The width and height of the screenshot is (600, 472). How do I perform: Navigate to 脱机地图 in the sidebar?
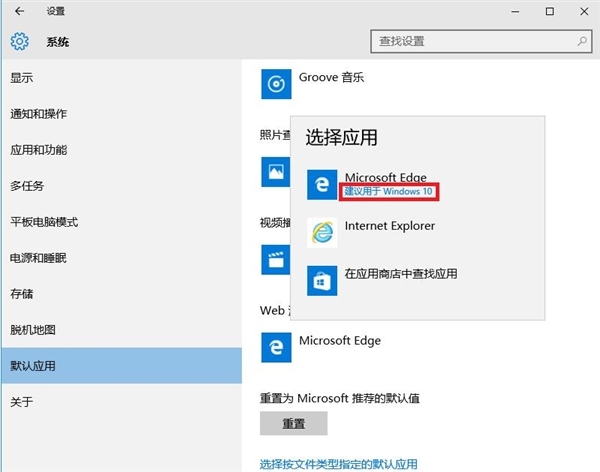pyautogui.click(x=32, y=330)
